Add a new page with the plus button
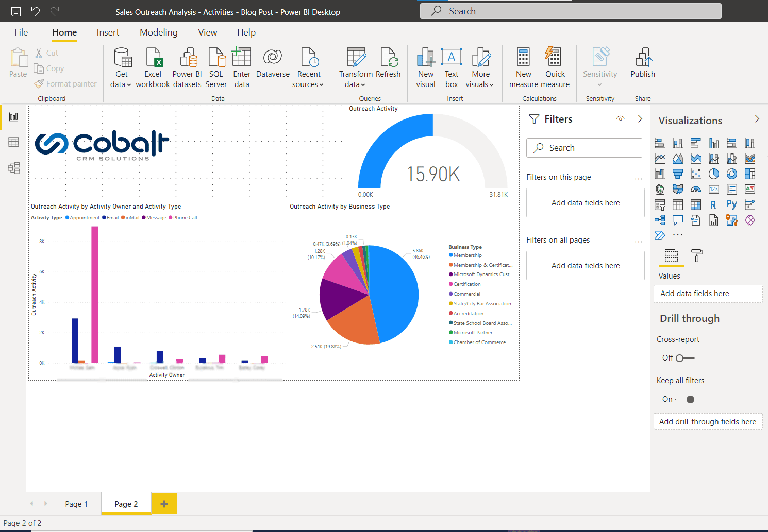Viewport: 768px width, 532px height. coord(164,504)
